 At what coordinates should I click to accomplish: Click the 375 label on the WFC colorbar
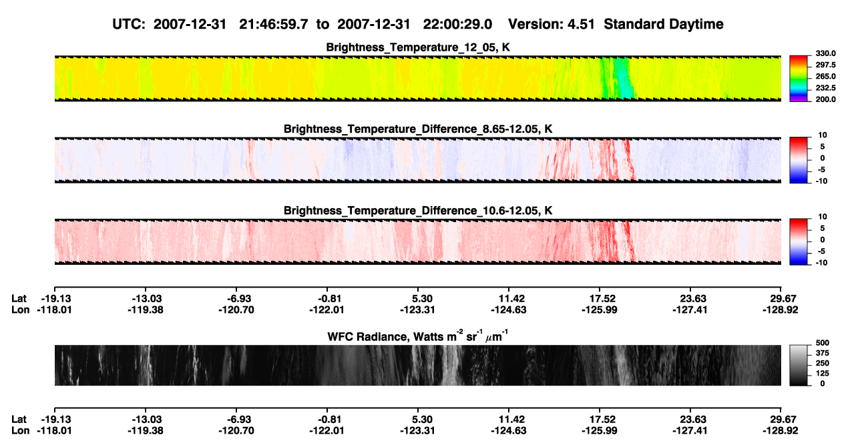tap(823, 353)
